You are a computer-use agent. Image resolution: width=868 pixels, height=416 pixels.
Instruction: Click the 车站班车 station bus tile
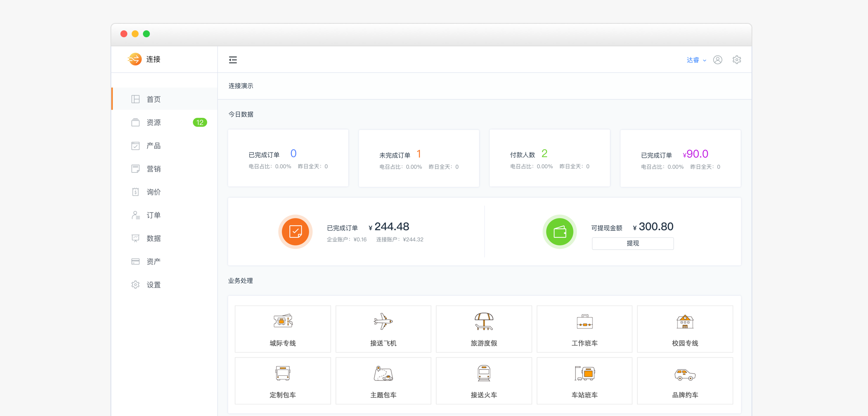584,381
